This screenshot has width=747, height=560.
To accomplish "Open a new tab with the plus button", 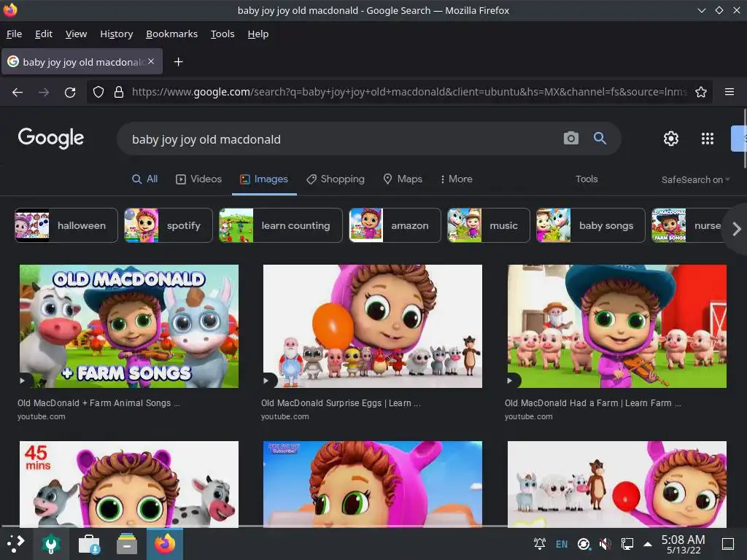I will [x=178, y=62].
